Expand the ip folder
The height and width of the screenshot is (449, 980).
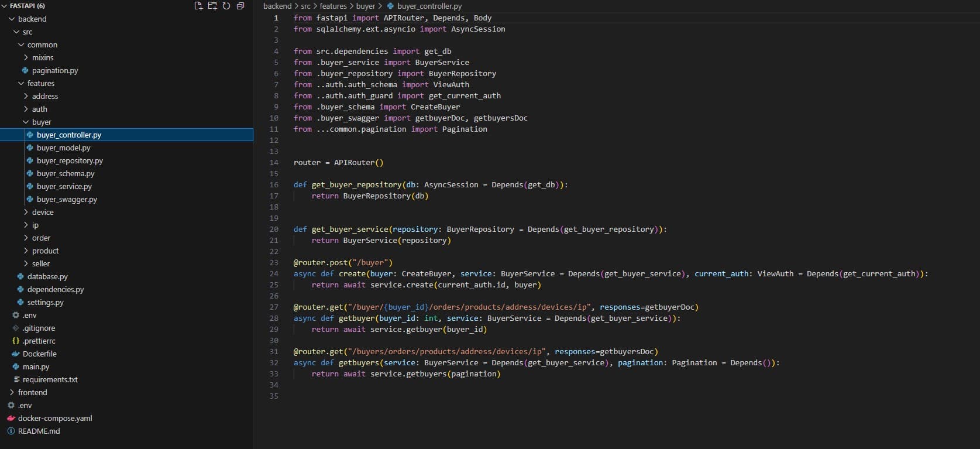coord(26,225)
